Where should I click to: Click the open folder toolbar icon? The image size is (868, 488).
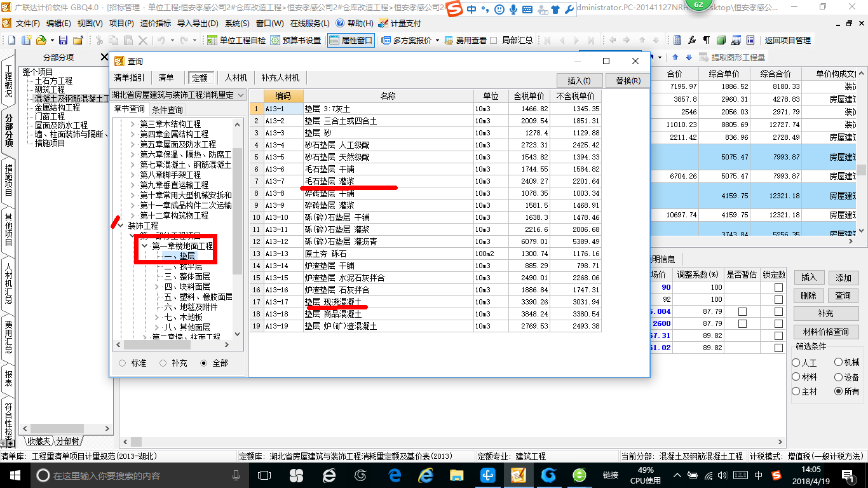pyautogui.click(x=41, y=40)
